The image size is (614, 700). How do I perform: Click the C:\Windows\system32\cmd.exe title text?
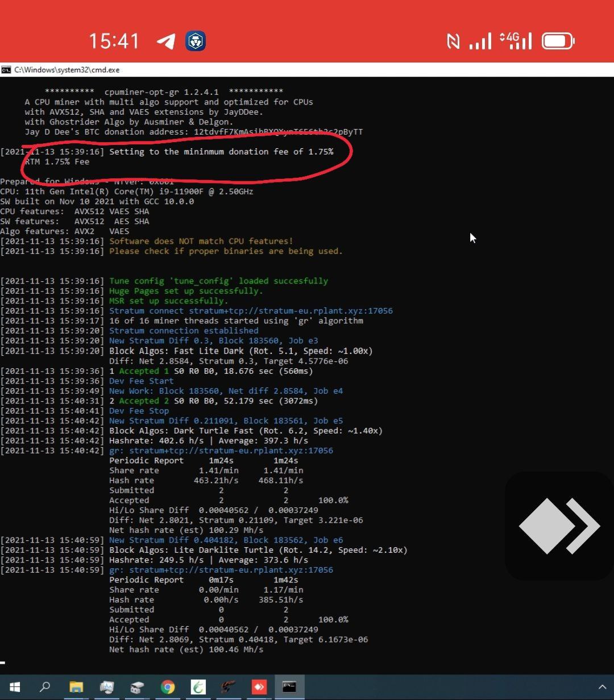click(67, 70)
